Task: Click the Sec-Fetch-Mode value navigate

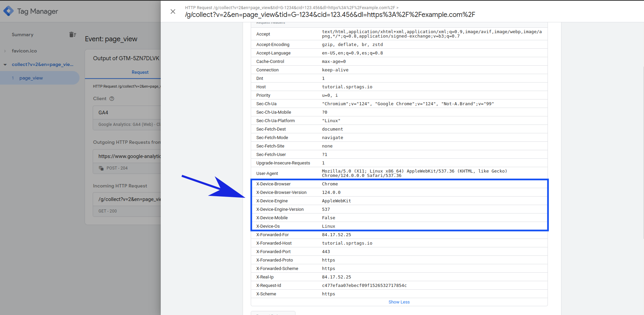Action: pyautogui.click(x=332, y=138)
